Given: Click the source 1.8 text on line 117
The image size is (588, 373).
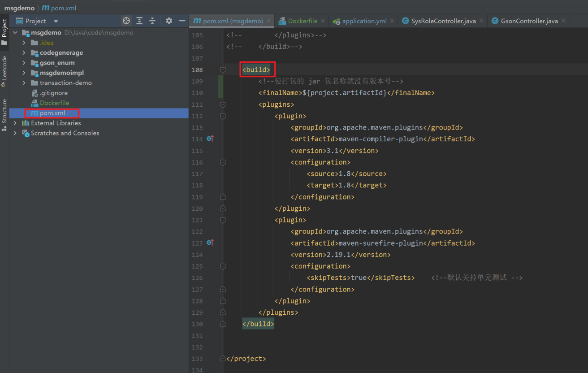Looking at the screenshot, I should tap(346, 174).
